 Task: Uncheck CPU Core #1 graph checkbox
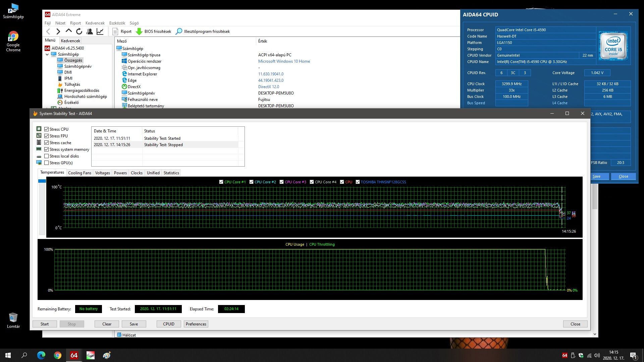(221, 182)
